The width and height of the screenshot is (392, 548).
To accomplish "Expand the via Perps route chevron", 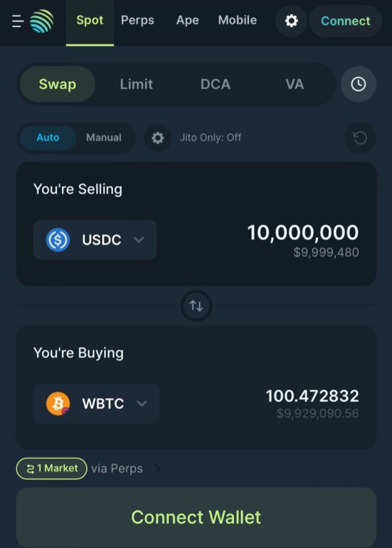I will click(158, 469).
